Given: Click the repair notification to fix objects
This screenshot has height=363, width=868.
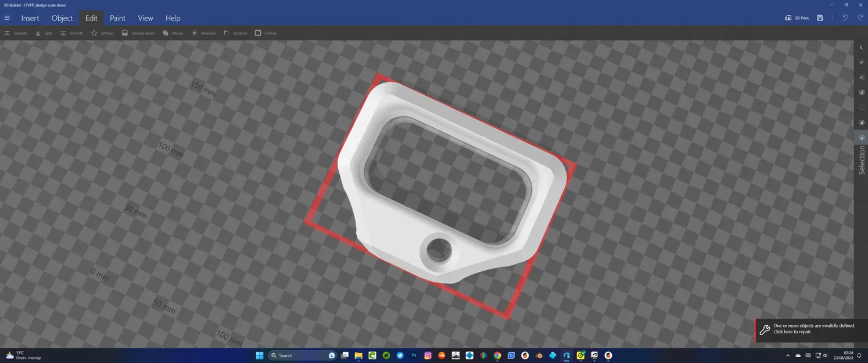Looking at the screenshot, I should point(812,329).
